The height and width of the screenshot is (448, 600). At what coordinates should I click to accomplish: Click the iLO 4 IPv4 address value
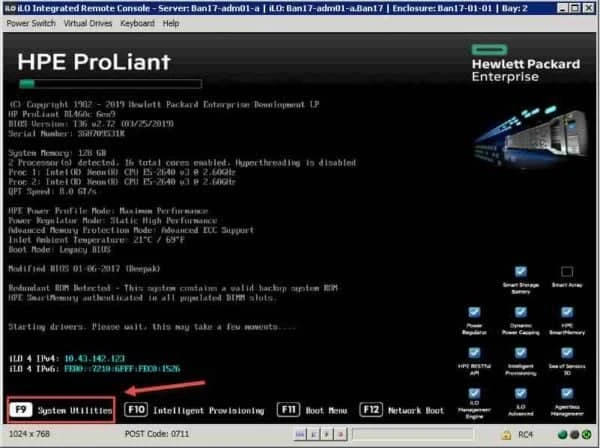[x=95, y=358]
